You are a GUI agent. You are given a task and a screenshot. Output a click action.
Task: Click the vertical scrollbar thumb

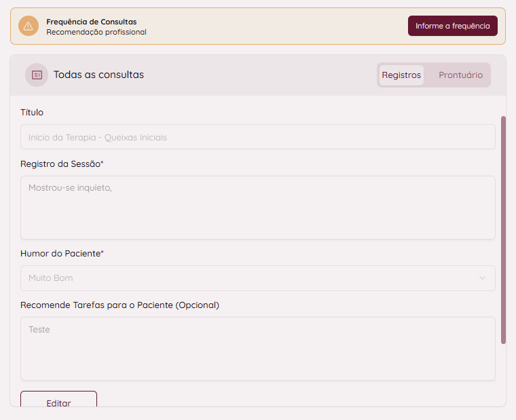tap(503, 229)
